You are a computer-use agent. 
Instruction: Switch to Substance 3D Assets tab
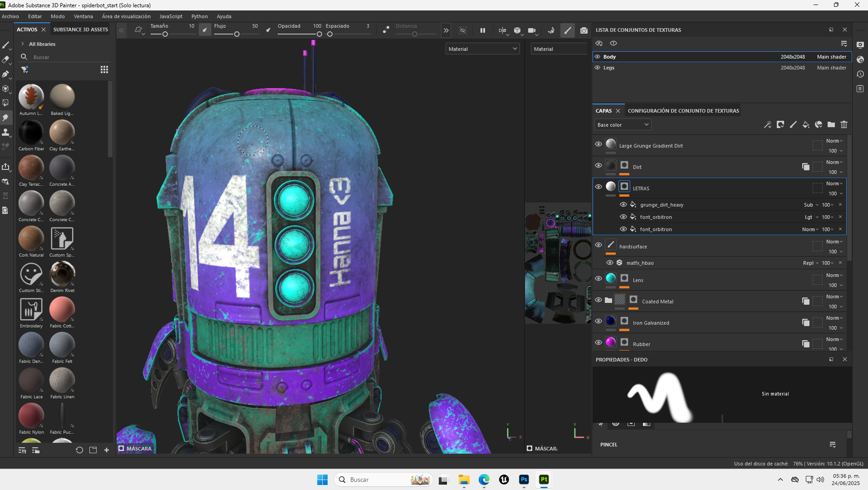[x=81, y=30]
